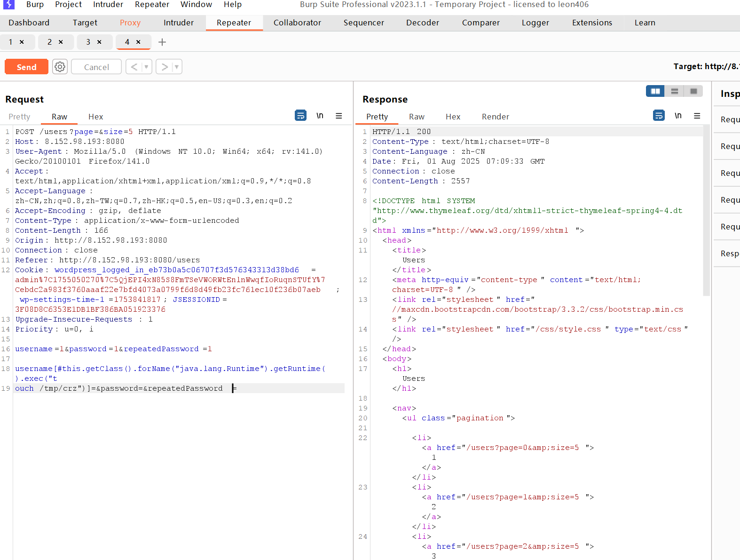
Task: Click the Cancel button
Action: pos(96,67)
